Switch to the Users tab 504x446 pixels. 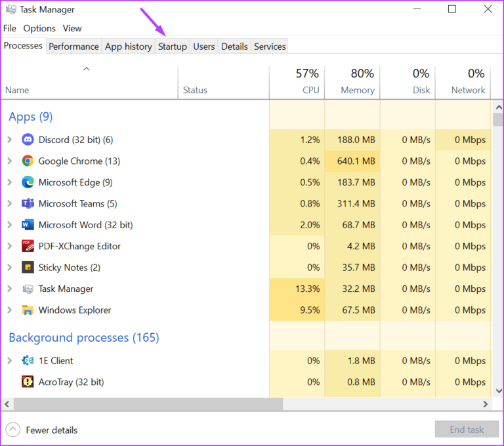(204, 47)
